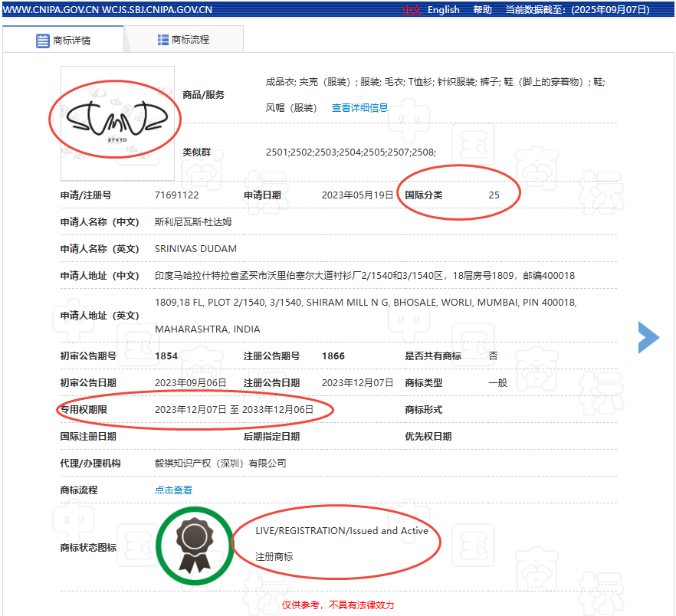
Task: Select the international class value 25
Action: click(x=494, y=195)
